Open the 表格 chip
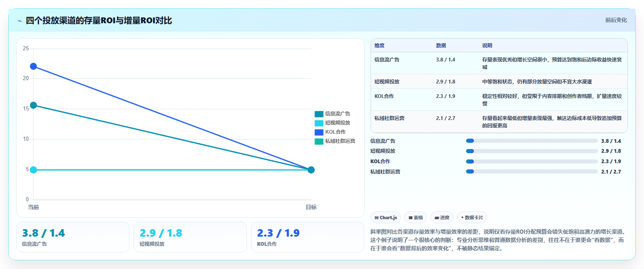 (416, 218)
